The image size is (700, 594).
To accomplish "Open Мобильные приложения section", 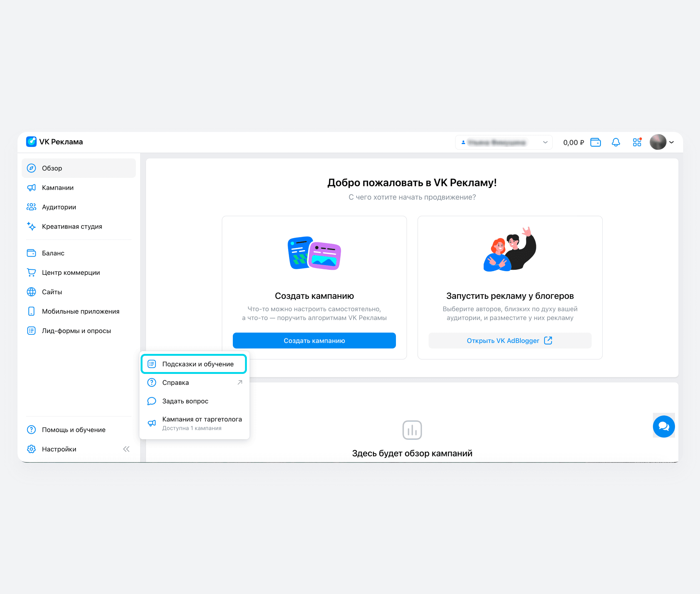I will [x=79, y=311].
